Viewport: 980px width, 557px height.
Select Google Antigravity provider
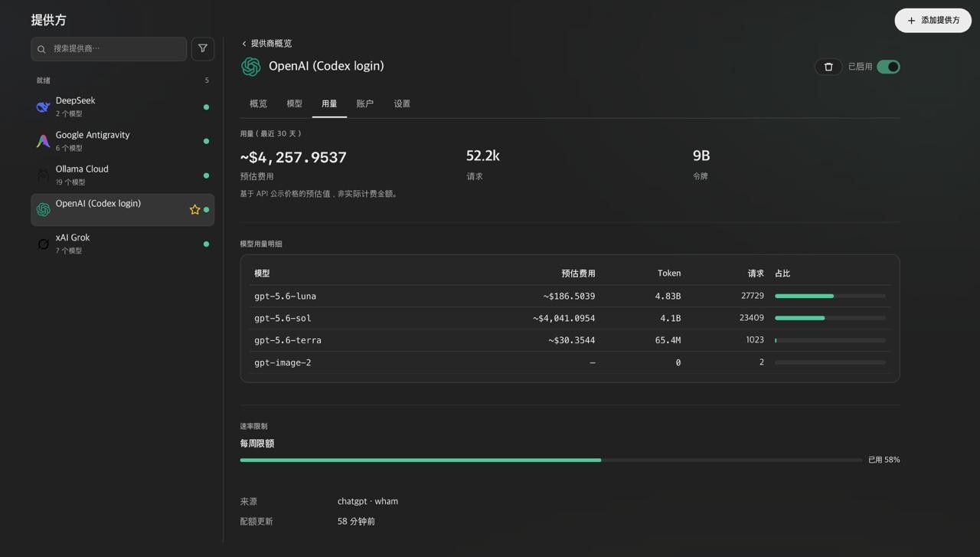click(122, 141)
